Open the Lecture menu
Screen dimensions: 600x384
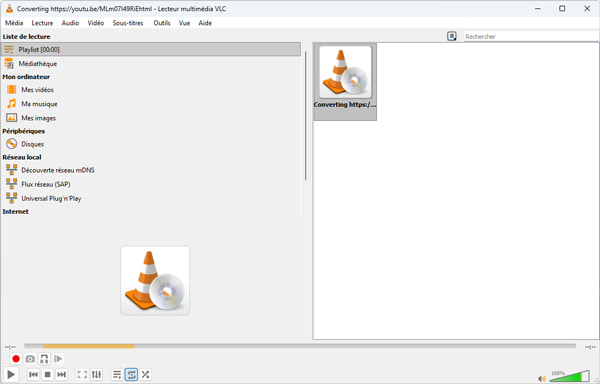(42, 23)
